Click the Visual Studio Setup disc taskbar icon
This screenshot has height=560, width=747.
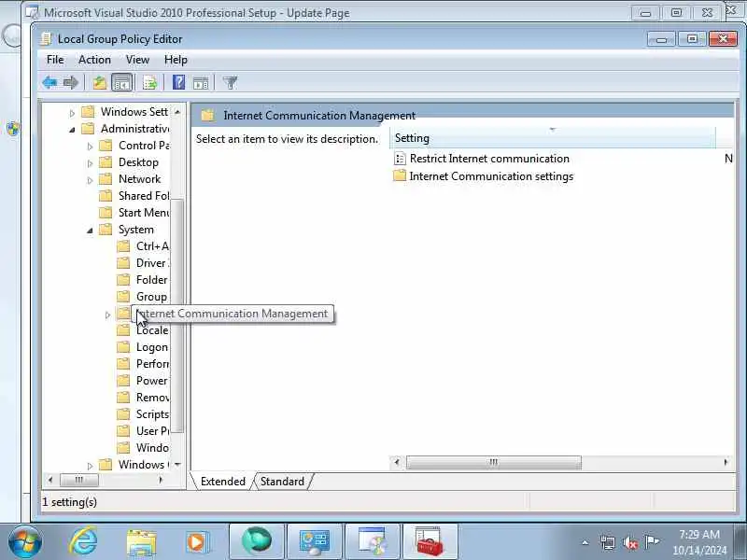pos(372,541)
